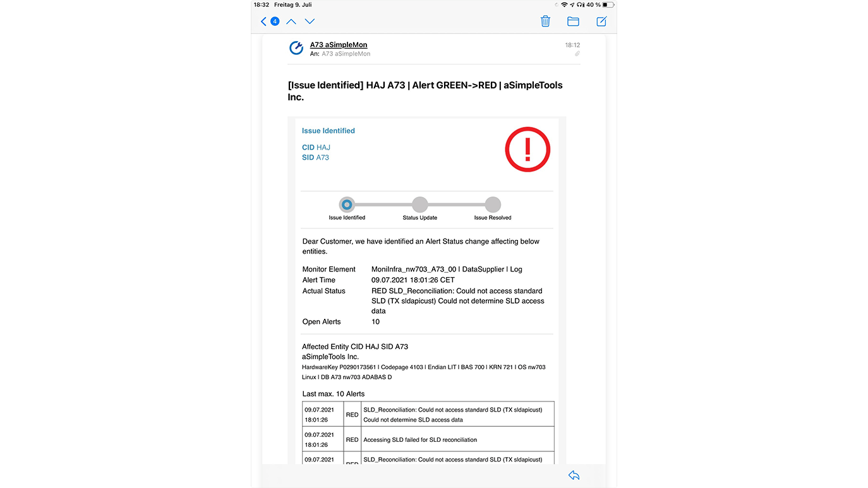Tap the Actual Status label
This screenshot has height=488, width=868.
[324, 291]
